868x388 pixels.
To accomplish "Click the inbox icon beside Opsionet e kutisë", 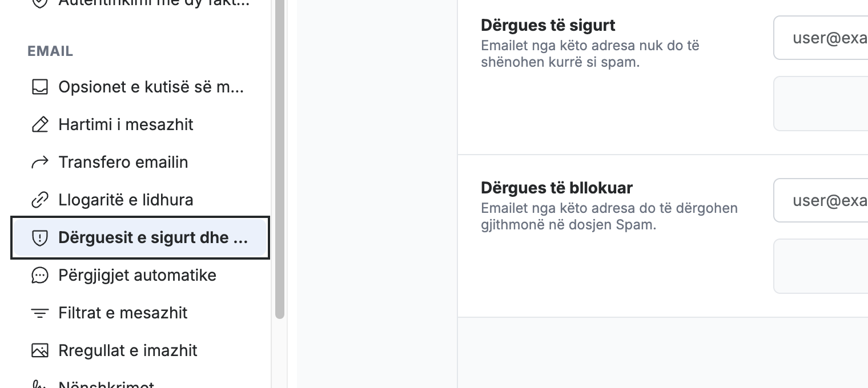I will (39, 87).
